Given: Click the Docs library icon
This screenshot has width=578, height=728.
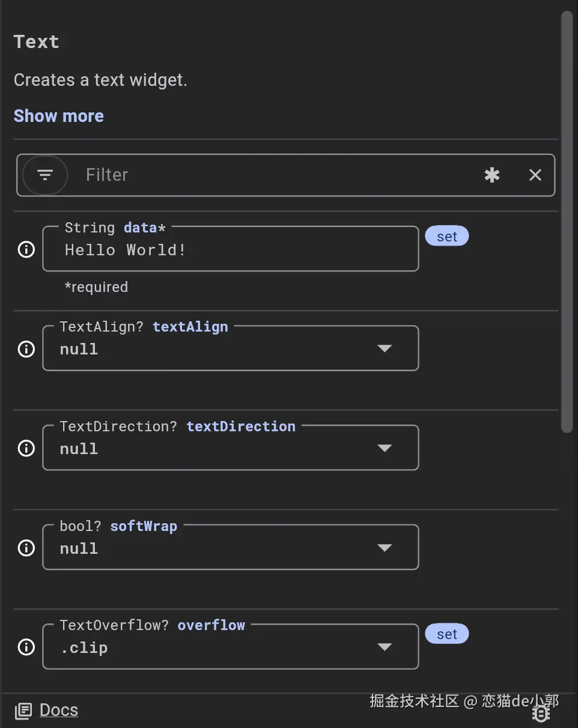Looking at the screenshot, I should [x=23, y=711].
